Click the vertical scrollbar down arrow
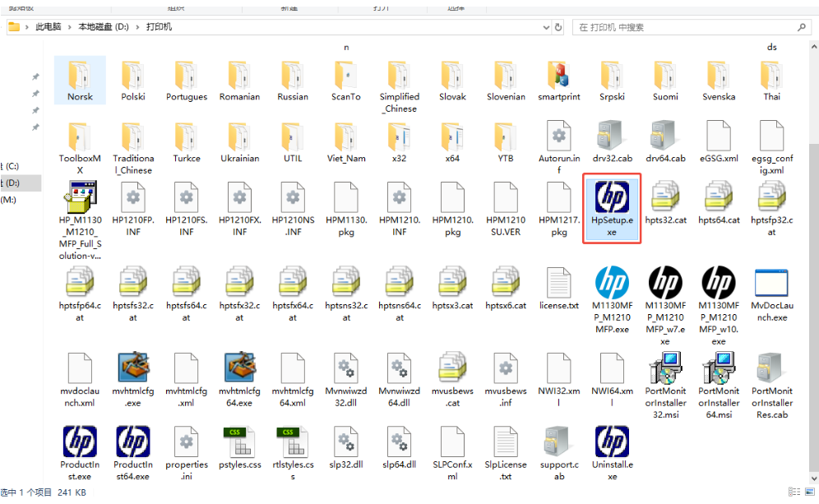 point(814,479)
